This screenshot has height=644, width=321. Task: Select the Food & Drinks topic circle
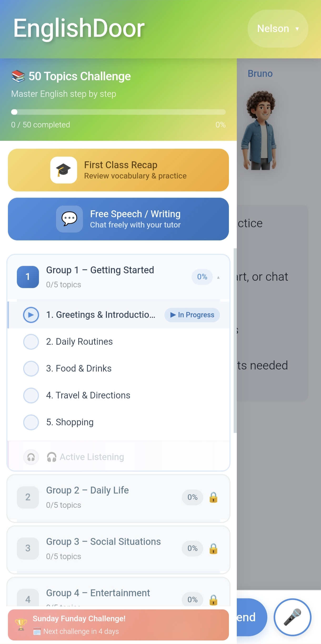click(31, 368)
